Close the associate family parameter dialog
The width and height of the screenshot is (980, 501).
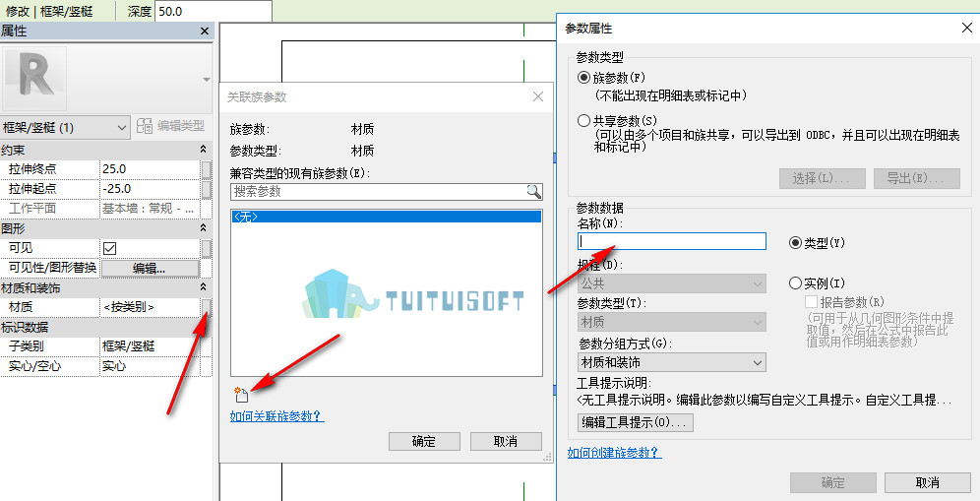coord(538,96)
